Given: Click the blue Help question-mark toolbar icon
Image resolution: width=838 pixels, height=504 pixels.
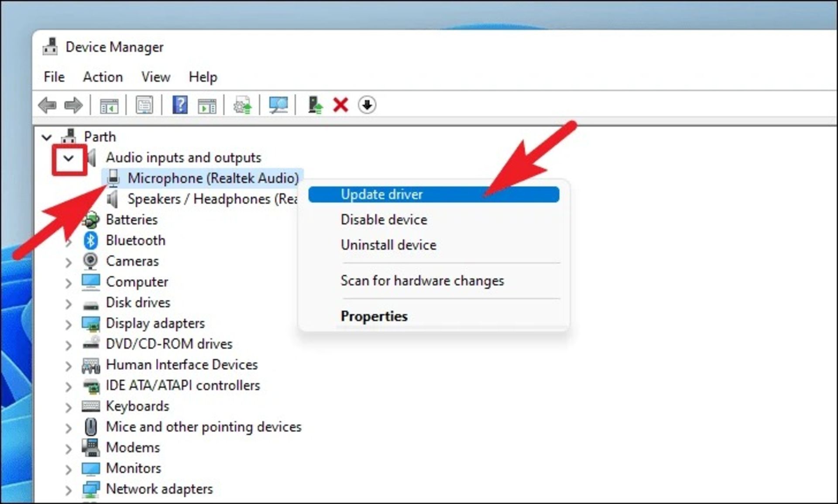Looking at the screenshot, I should pyautogui.click(x=180, y=105).
